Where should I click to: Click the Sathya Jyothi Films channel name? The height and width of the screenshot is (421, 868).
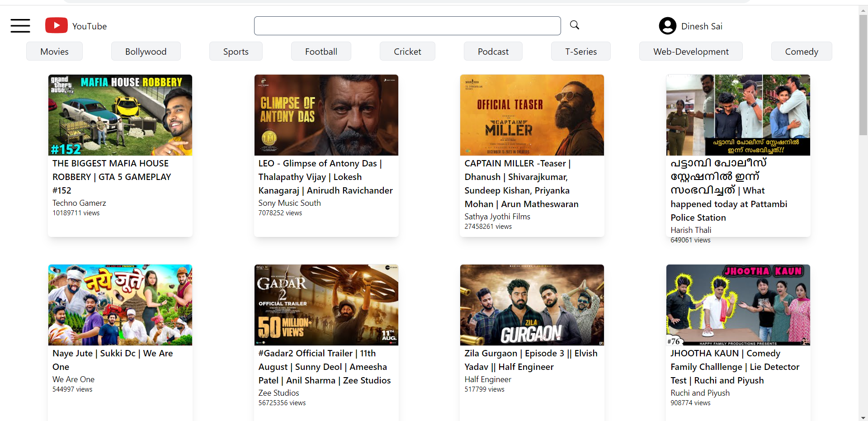(497, 217)
